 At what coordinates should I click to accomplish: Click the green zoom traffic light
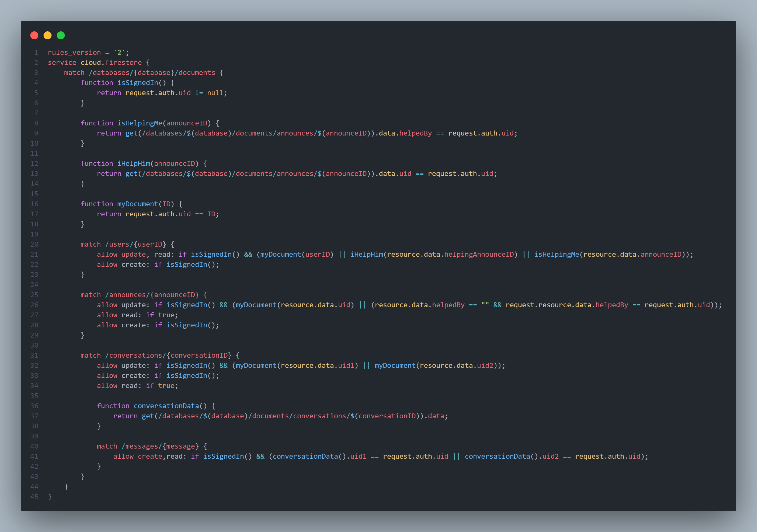61,35
